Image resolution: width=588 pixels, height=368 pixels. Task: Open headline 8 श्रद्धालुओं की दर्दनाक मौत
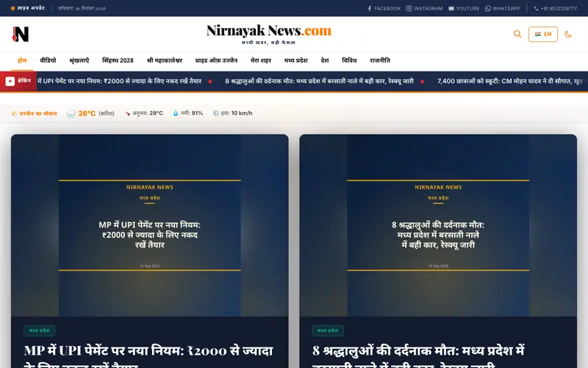pyautogui.click(x=418, y=356)
